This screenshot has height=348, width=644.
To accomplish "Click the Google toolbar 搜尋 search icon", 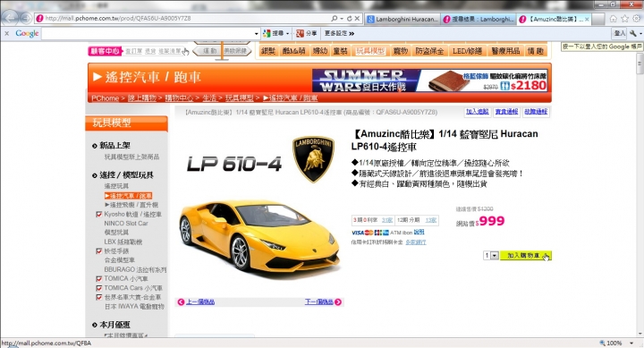I will tap(267, 33).
